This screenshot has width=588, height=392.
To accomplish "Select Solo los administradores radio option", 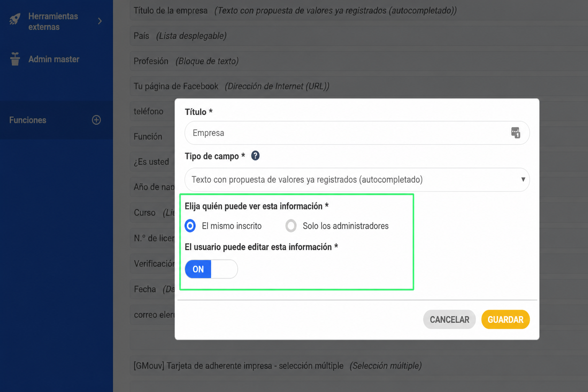I will point(291,226).
